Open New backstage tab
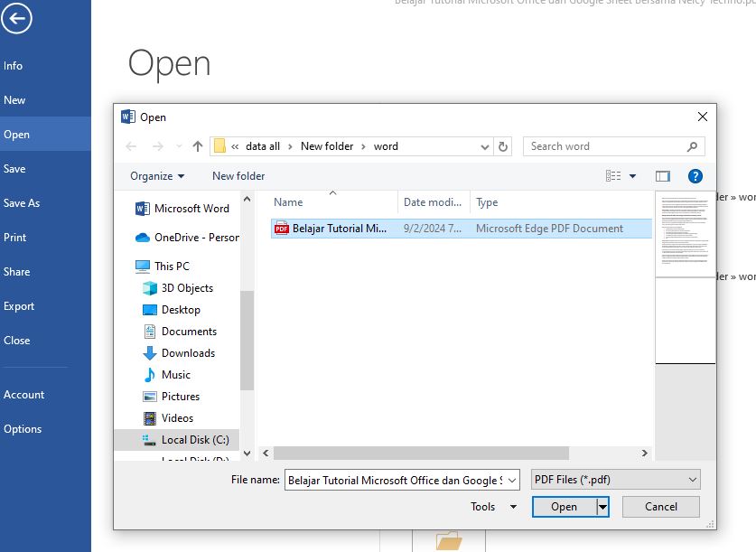This screenshot has height=552, width=756. (x=14, y=100)
